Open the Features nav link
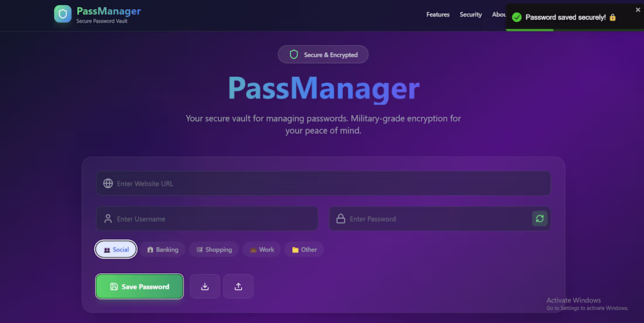Viewport: 644px width, 323px height. (x=438, y=15)
